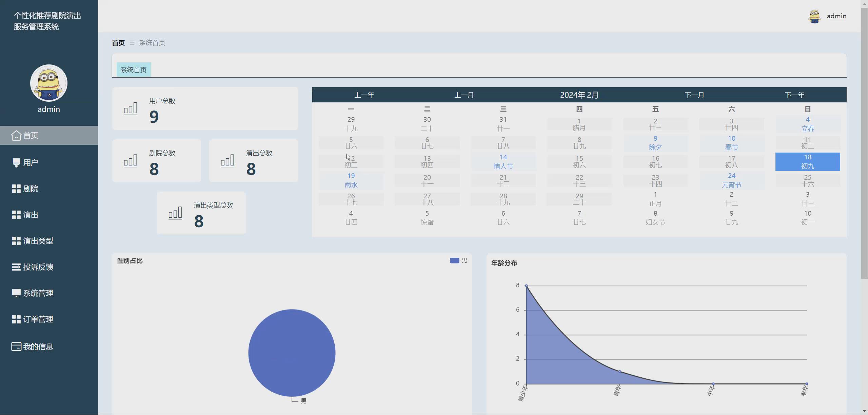
Task: Click the page vertical scrollbar
Action: tap(864, 142)
